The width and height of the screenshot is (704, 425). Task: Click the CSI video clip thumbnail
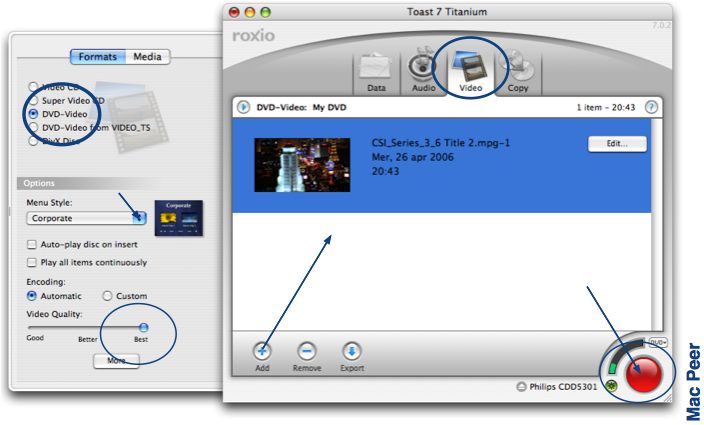[302, 165]
